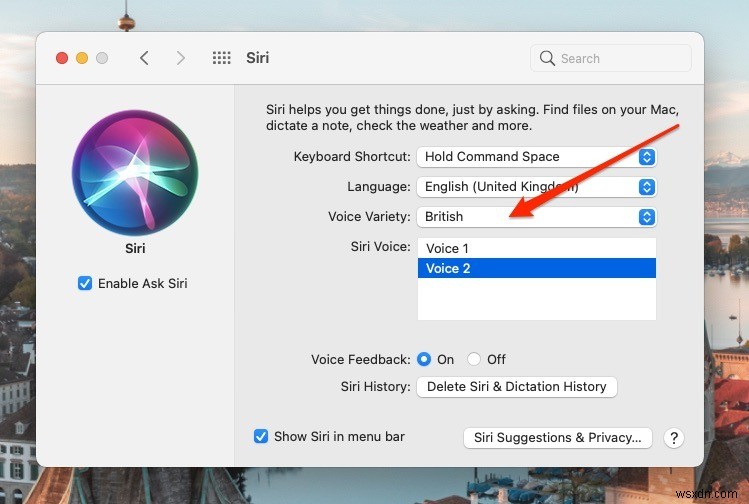Focus the Search field
Screen dimensions: 749x504
pyautogui.click(x=611, y=58)
